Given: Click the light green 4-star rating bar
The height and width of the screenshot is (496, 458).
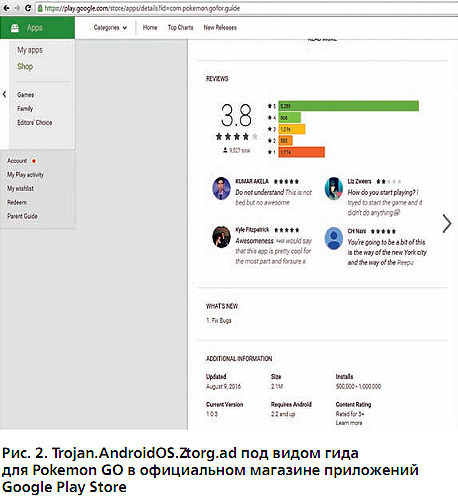Looking at the screenshot, I should click(289, 117).
